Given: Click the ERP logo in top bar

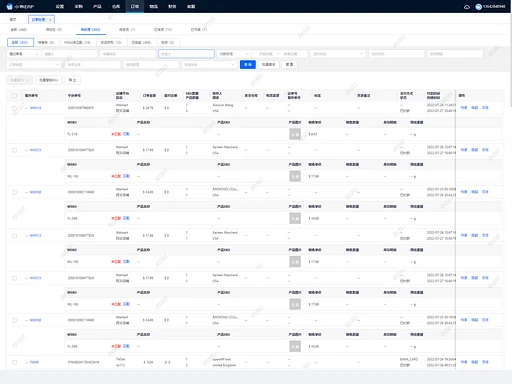Looking at the screenshot, I should pyautogui.click(x=20, y=7).
